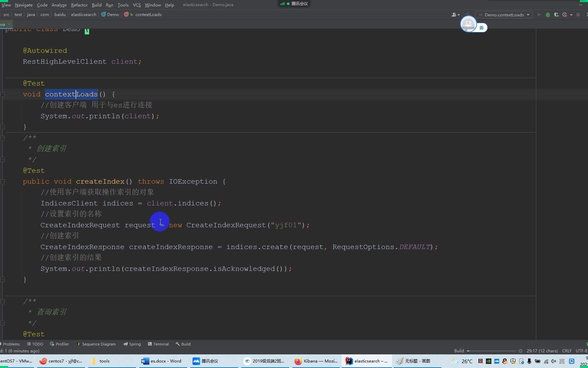Click the 'RestHighLevelClient' type name
588x368 pixels.
click(65, 62)
